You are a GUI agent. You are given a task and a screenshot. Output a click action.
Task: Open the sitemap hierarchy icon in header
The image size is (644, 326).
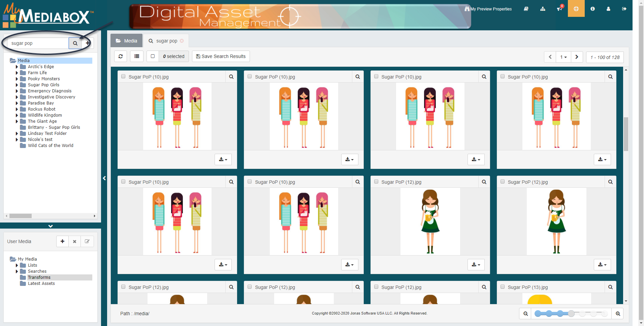(543, 9)
